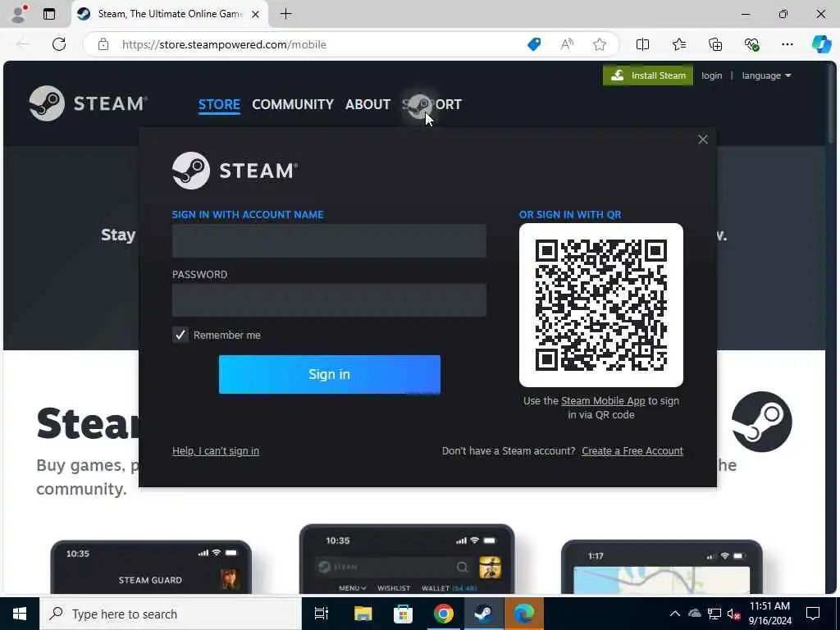Open Browser essentials heart icon
Screen dimensions: 840x630
(751, 44)
